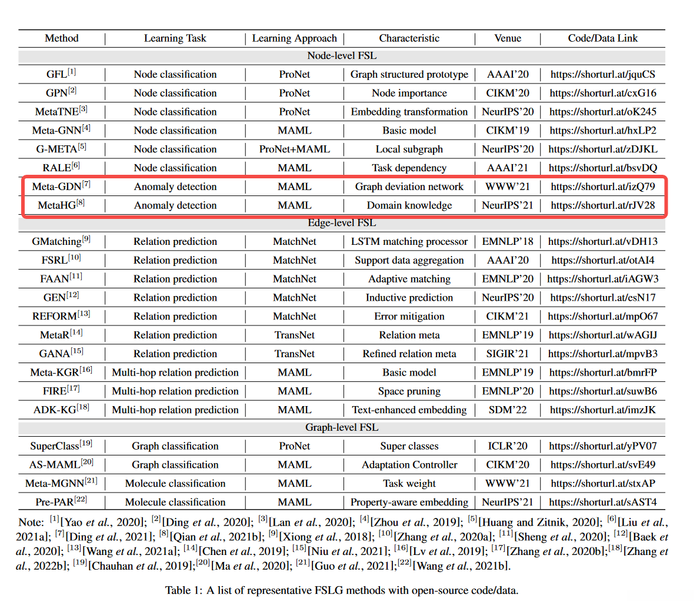Screen dimensions: 700x605
Task: Select the Support data aggregation cell
Action: (x=409, y=260)
